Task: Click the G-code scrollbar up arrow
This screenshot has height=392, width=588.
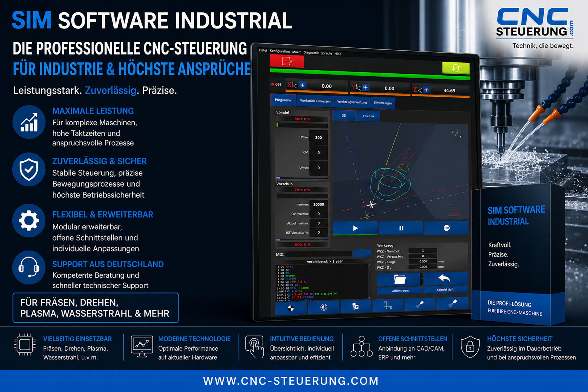Action: coord(369,265)
